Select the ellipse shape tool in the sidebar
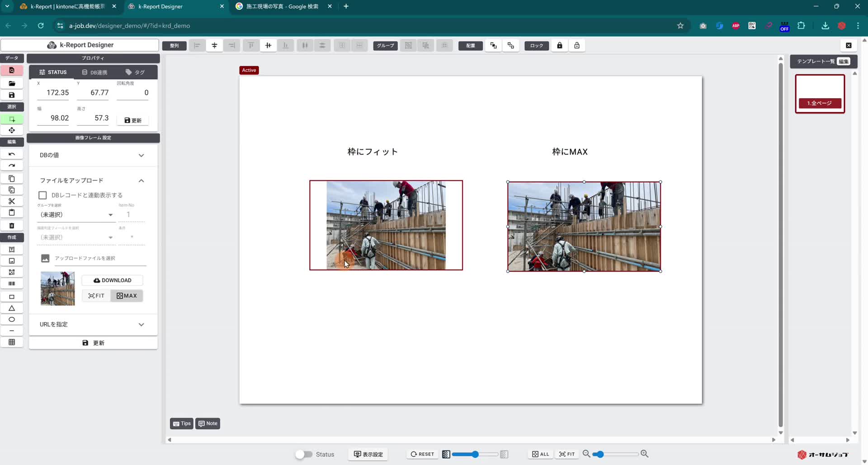Image resolution: width=868 pixels, height=465 pixels. click(11, 319)
